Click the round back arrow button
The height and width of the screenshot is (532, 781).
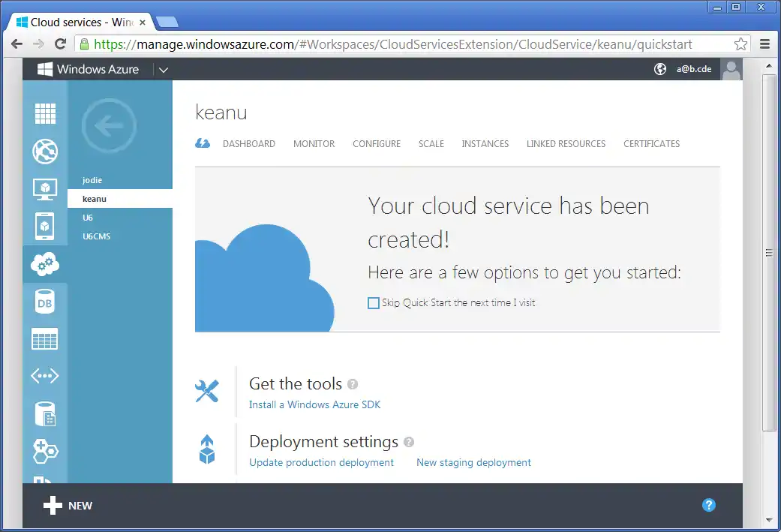click(x=109, y=125)
